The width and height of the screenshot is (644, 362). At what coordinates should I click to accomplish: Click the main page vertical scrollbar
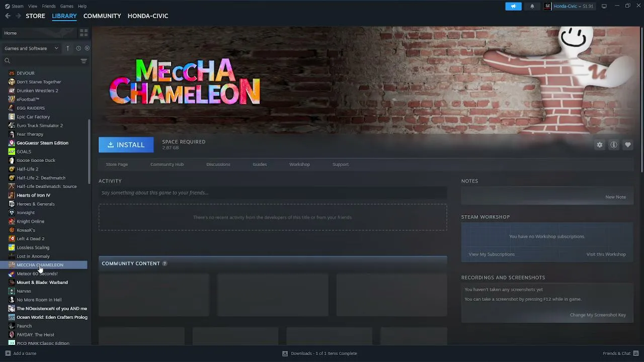641,101
